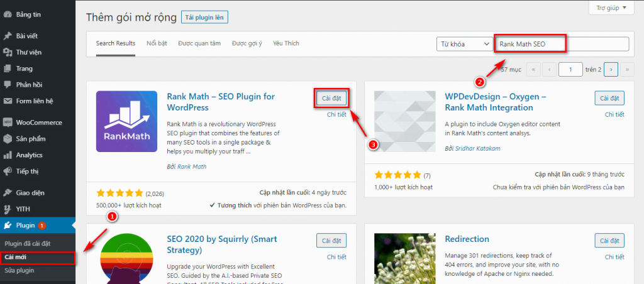Click the RankMath plugin logo thumbnail

click(126, 121)
